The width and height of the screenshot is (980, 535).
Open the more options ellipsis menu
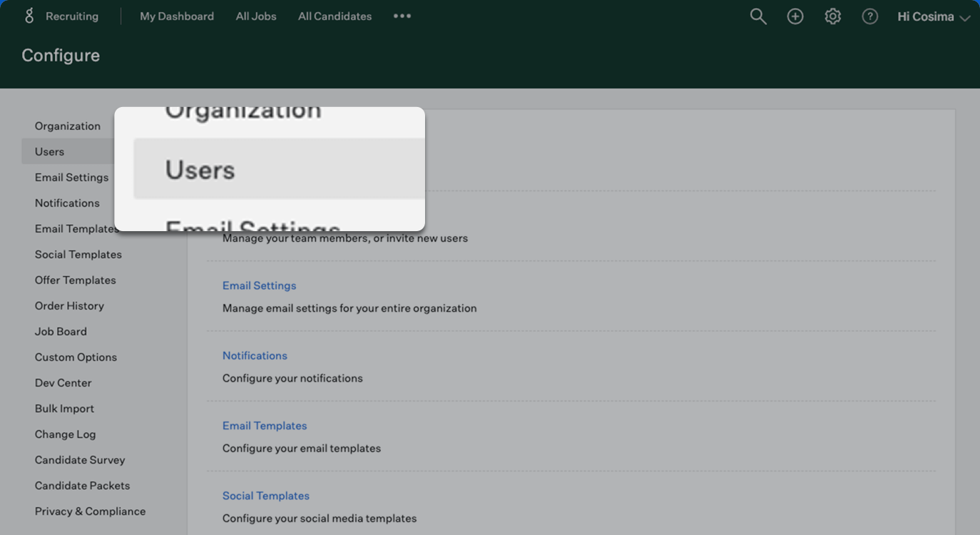[x=402, y=16]
